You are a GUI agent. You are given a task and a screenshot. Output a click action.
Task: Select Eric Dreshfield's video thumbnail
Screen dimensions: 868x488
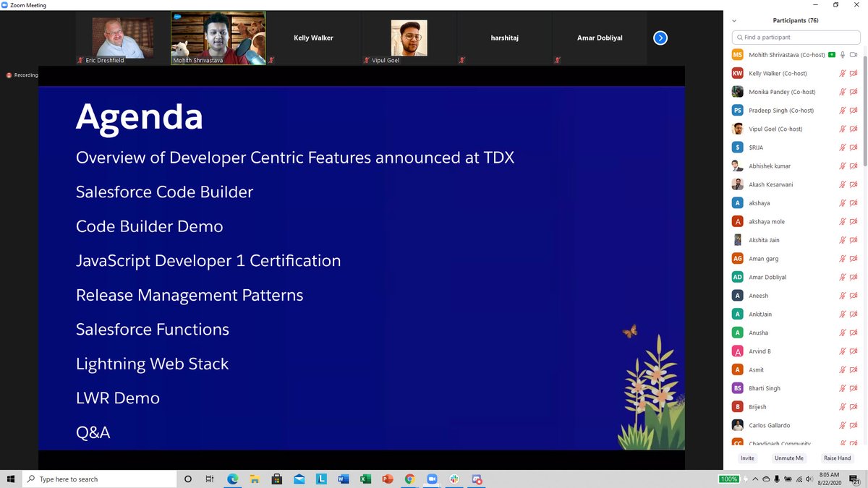[x=122, y=38]
